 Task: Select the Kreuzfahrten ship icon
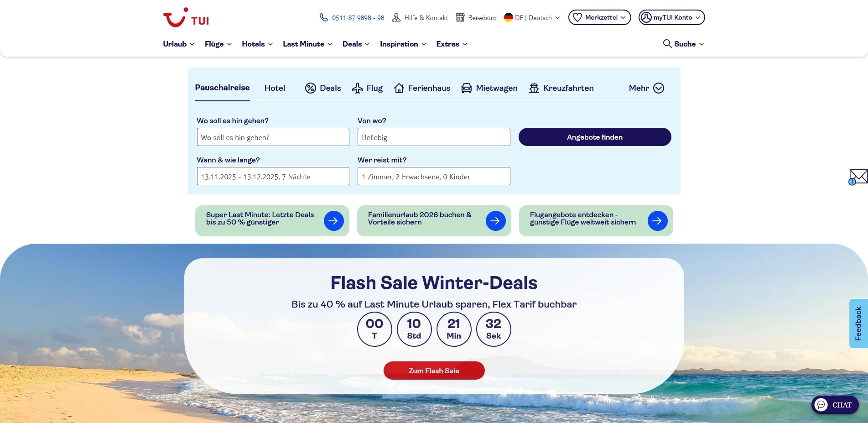534,88
